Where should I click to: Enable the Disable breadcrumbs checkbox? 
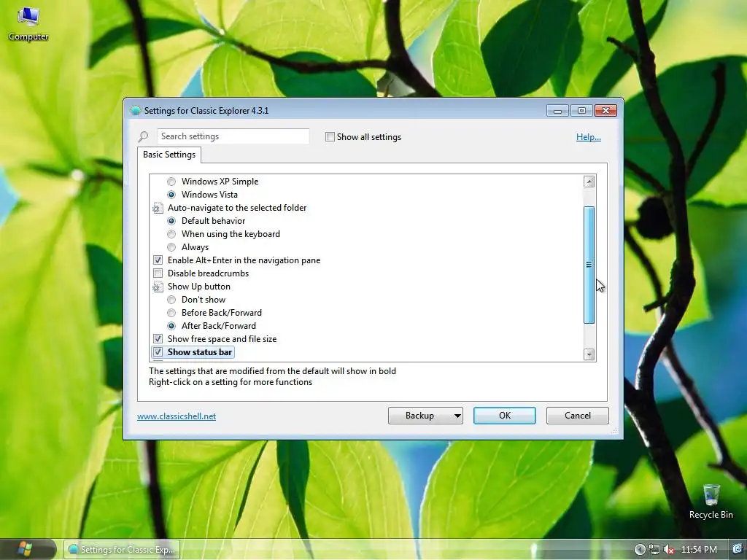(x=158, y=273)
